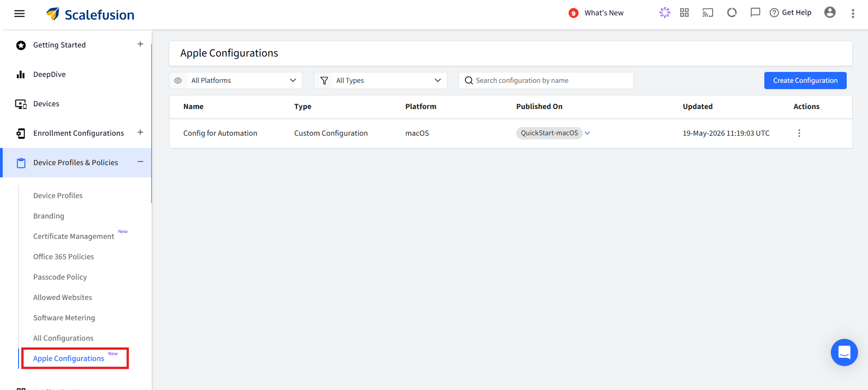Open the All Platforms dropdown
868x390 pixels.
pos(235,81)
